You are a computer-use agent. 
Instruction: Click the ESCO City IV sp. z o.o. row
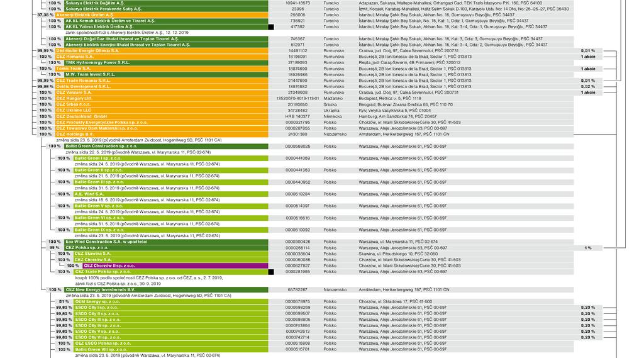click(x=171, y=325)
